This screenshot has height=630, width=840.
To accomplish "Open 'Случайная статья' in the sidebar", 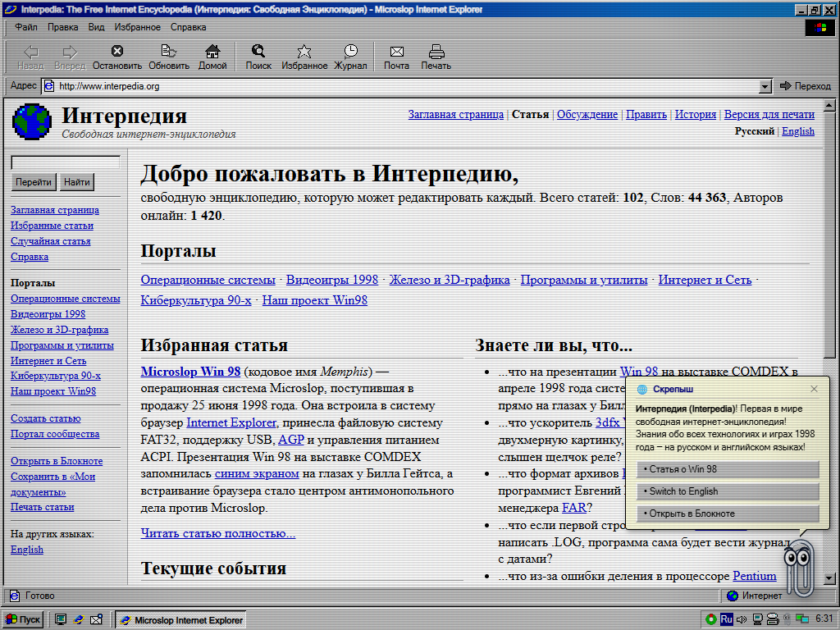I will coord(50,241).
